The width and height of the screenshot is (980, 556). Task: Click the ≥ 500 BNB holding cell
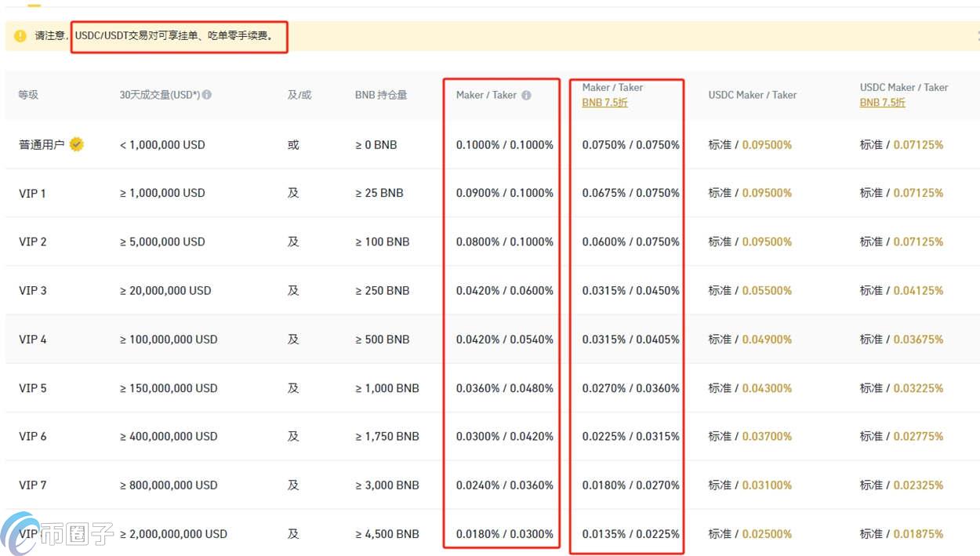tap(382, 340)
